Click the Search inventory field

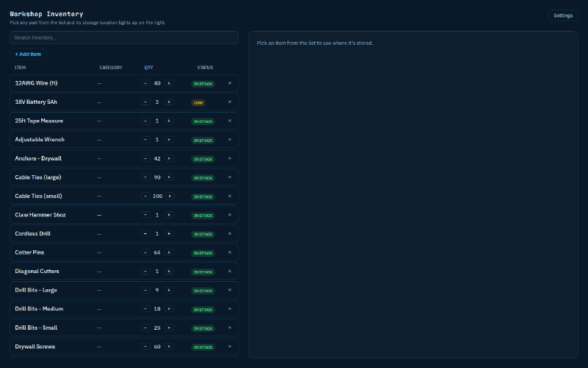point(124,38)
